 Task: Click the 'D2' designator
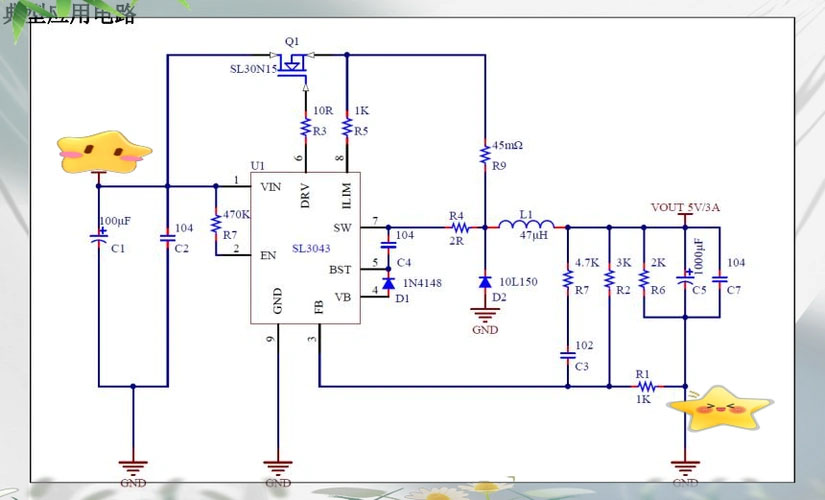point(499,297)
